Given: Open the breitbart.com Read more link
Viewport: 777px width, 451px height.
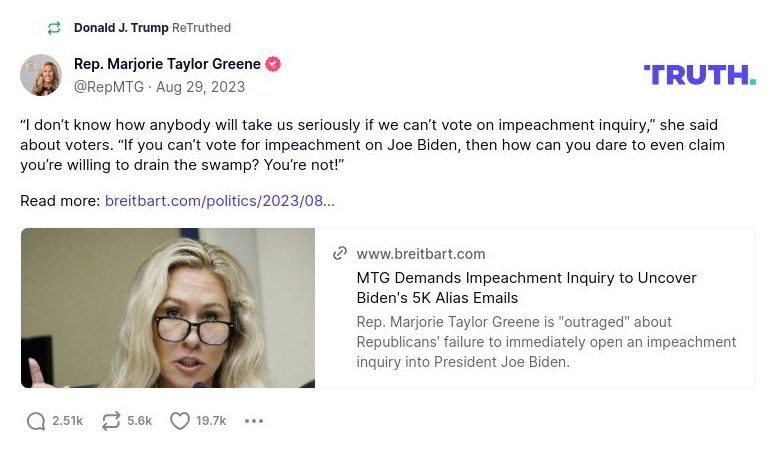Looking at the screenshot, I should click(x=219, y=201).
